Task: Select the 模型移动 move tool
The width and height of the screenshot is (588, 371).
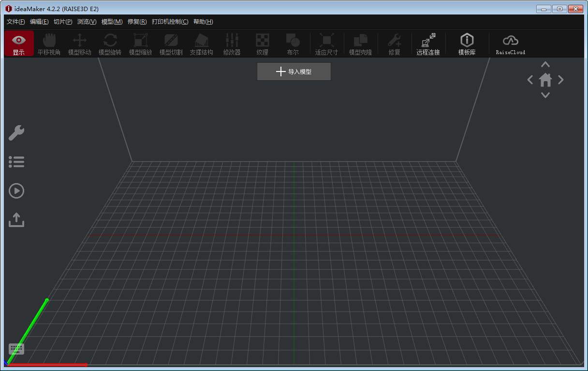Action: coord(80,43)
